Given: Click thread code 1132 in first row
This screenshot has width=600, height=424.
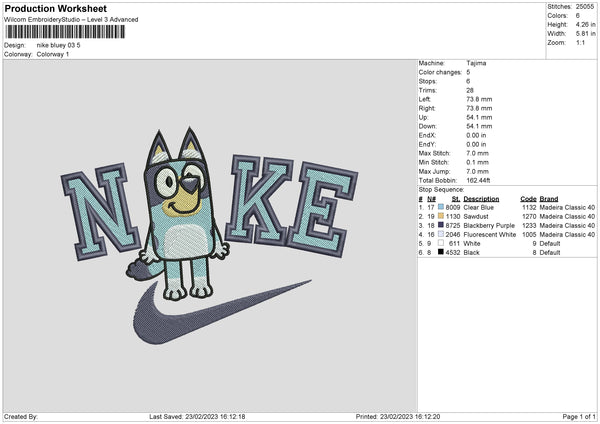Looking at the screenshot, I should [x=529, y=207].
